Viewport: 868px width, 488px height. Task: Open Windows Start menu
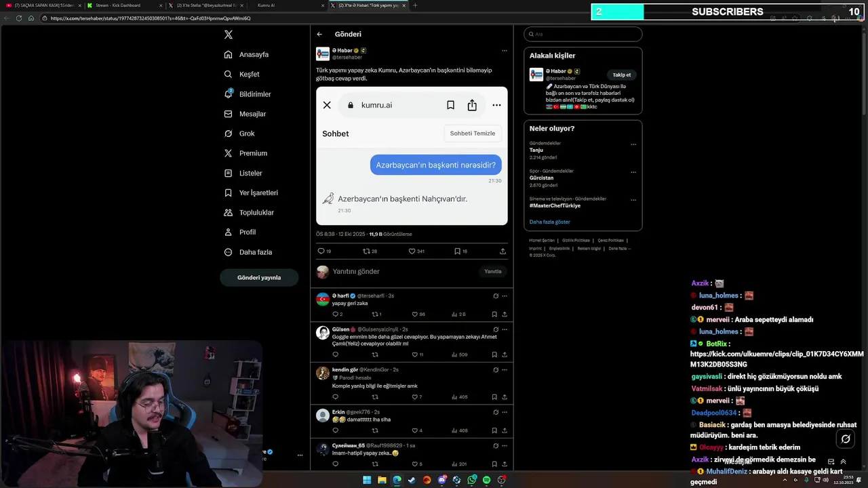click(x=367, y=480)
